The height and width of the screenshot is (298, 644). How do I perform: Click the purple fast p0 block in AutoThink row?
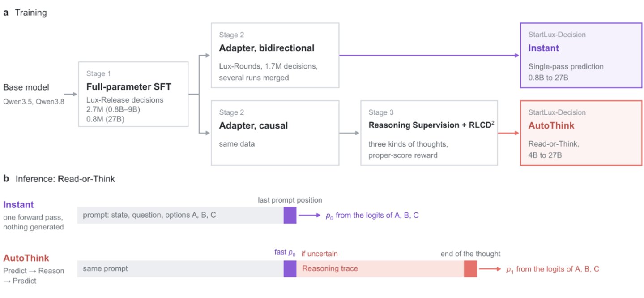pyautogui.click(x=290, y=269)
